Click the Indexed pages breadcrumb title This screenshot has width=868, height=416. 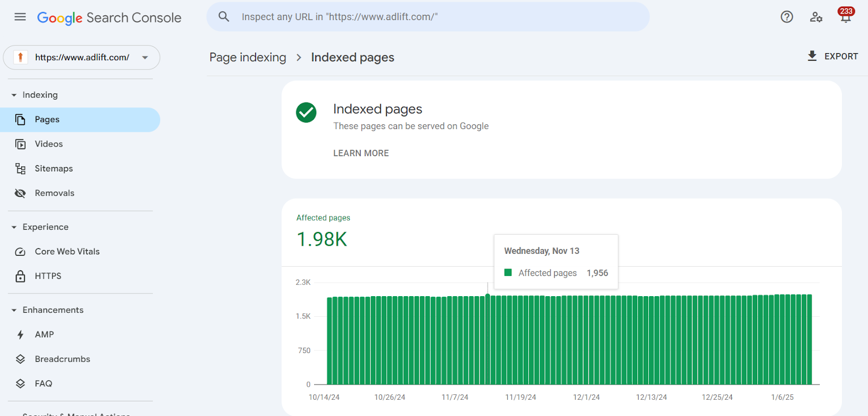tap(353, 57)
